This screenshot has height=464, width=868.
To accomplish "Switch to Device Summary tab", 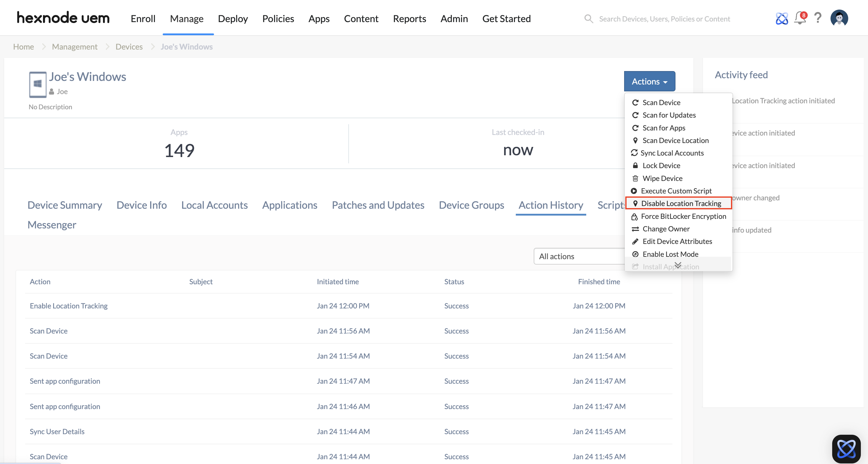I will click(x=65, y=205).
